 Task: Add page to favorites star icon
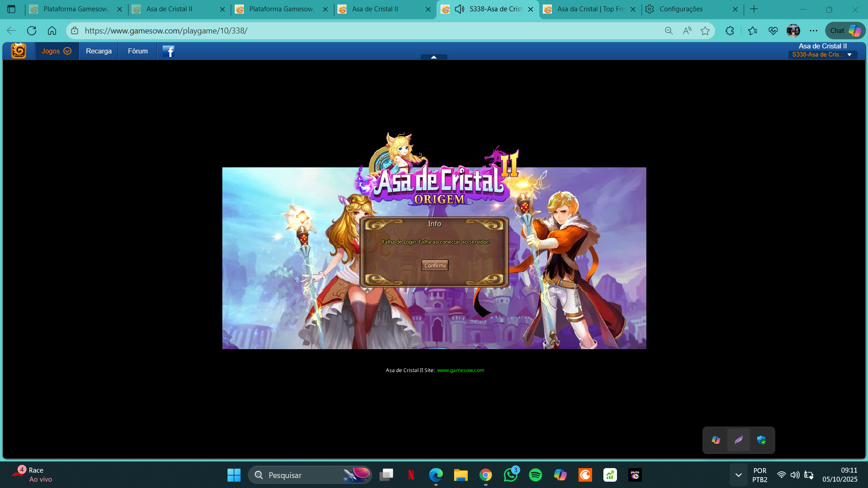pyautogui.click(x=705, y=31)
